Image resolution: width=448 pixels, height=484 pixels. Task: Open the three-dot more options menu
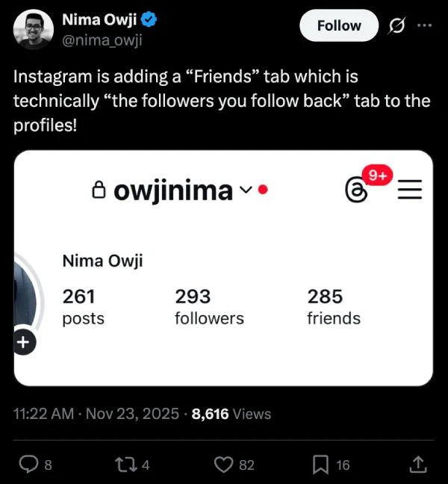424,25
